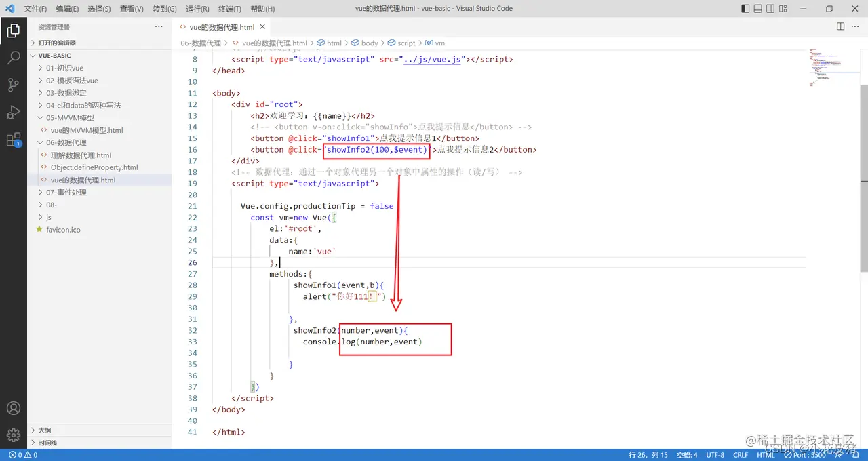Expand the 打开的编辑器 section
Viewport: 868px width, 461px height.
(x=99, y=43)
